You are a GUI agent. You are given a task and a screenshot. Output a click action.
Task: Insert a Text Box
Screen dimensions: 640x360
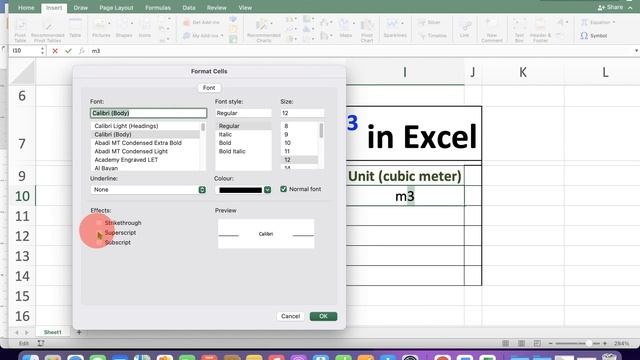coord(519,30)
